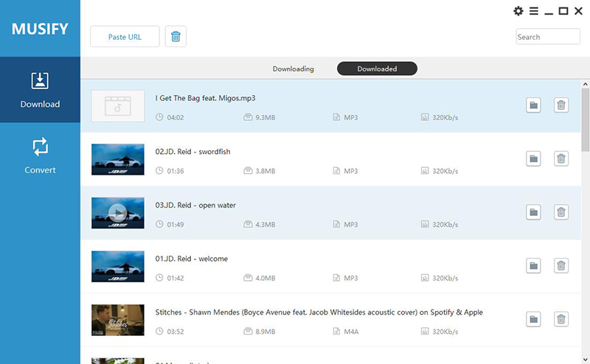Delete I Get The Bag feat. Migos.mp3
Screen dimensions: 590x364
point(561,105)
